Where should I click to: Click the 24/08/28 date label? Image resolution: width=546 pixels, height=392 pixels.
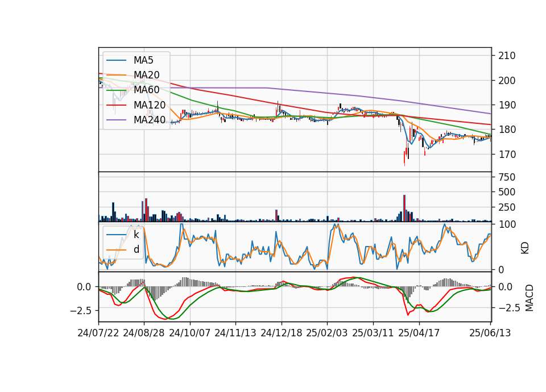tap(144, 333)
